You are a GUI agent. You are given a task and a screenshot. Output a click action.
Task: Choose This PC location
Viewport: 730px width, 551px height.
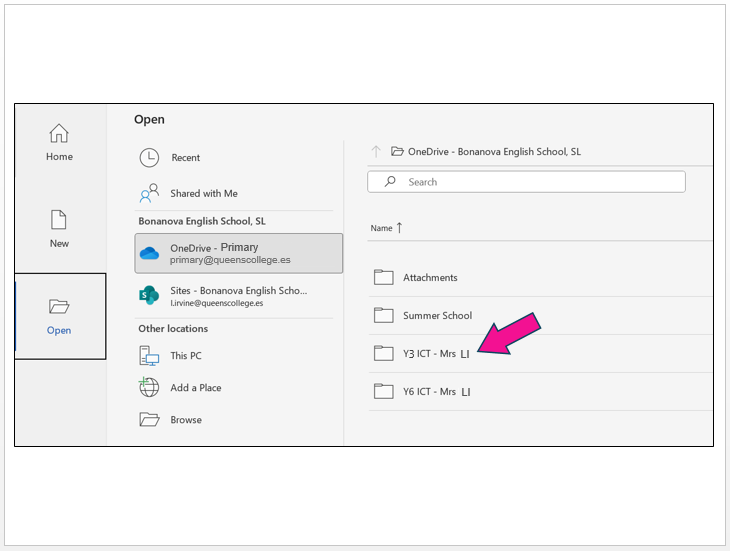186,356
